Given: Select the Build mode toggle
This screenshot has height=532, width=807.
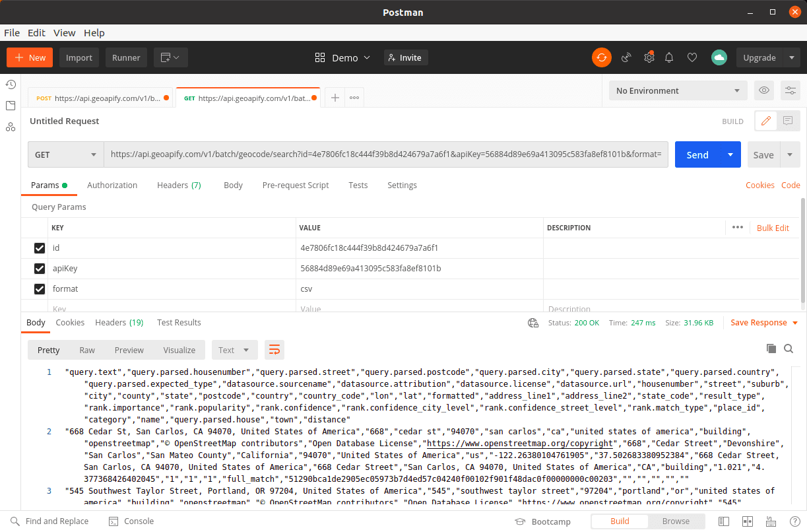Looking at the screenshot, I should [620, 521].
